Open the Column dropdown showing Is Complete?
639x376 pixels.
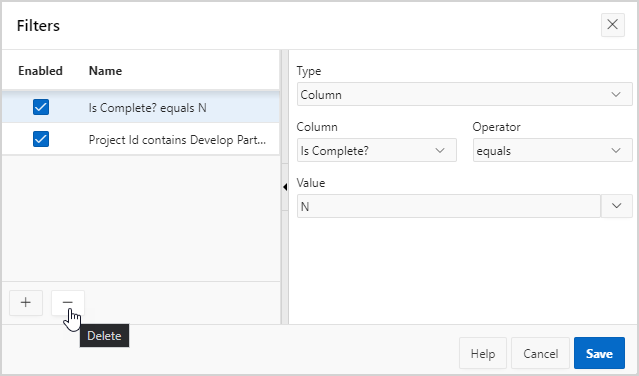coord(377,150)
